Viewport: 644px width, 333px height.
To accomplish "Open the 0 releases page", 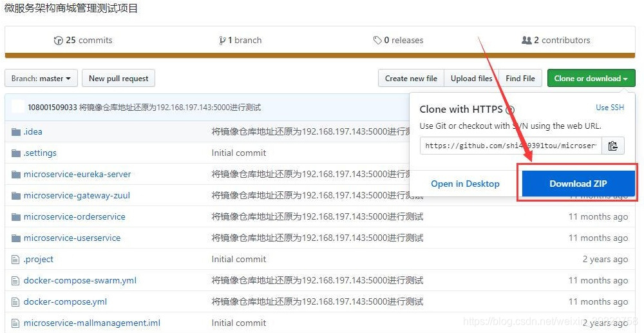I will [399, 40].
